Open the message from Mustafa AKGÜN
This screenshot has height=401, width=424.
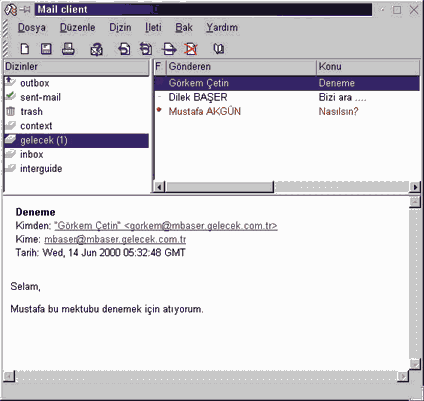pyautogui.click(x=287, y=111)
